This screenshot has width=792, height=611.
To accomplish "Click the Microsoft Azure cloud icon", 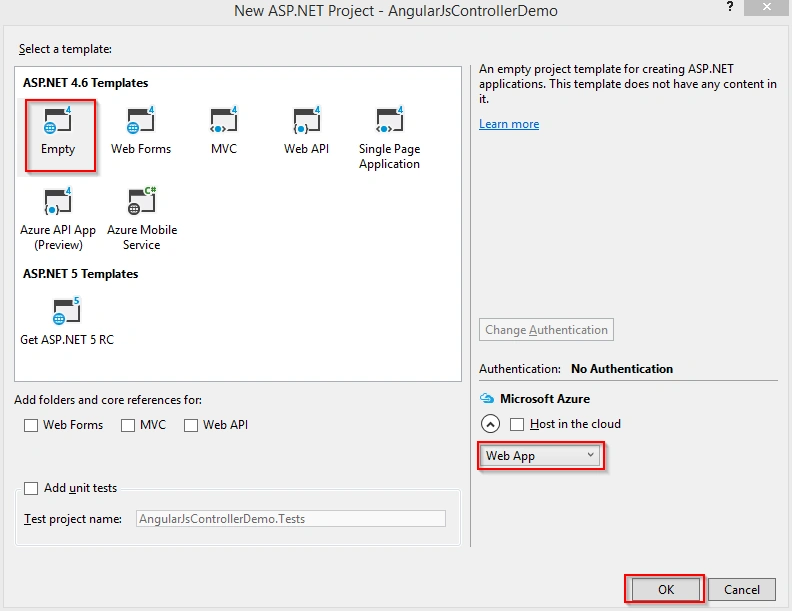I will point(486,398).
